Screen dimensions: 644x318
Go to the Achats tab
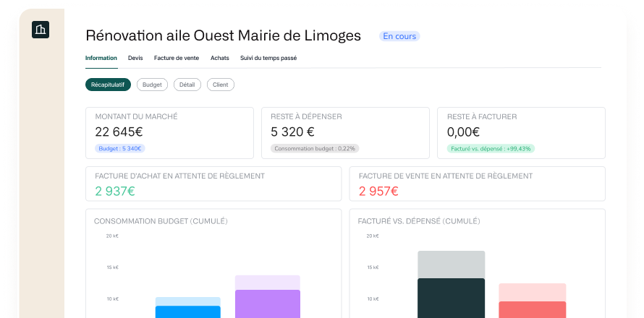[220, 58]
